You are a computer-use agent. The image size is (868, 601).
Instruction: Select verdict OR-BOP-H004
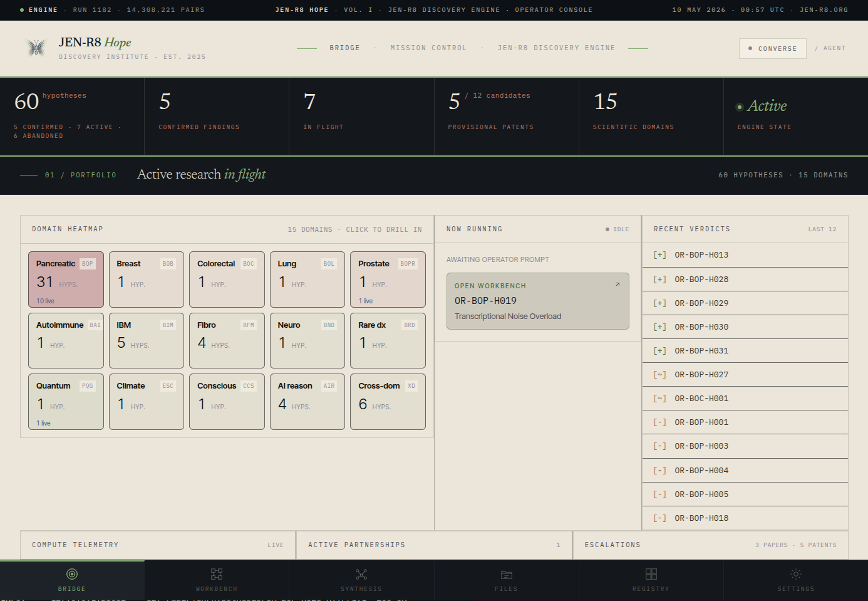click(745, 471)
